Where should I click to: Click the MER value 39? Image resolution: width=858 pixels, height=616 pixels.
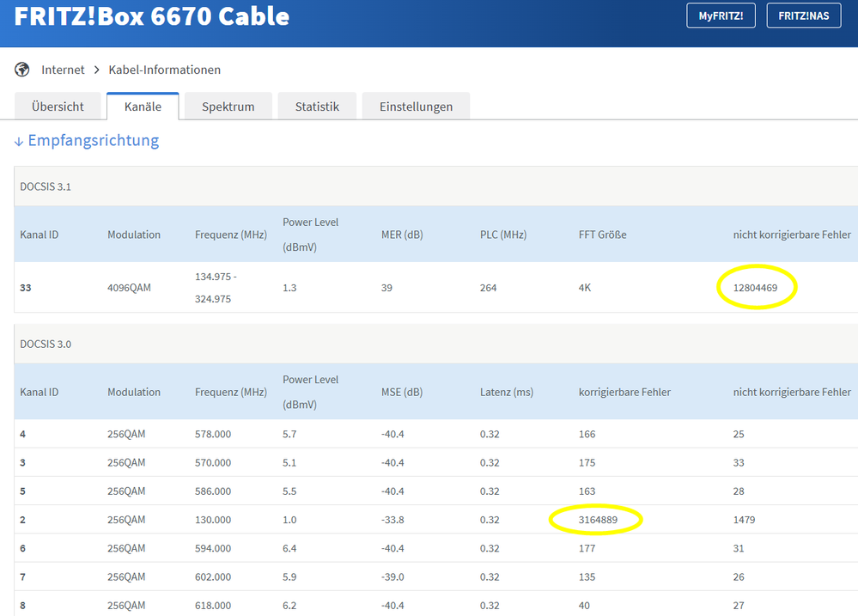tap(386, 288)
